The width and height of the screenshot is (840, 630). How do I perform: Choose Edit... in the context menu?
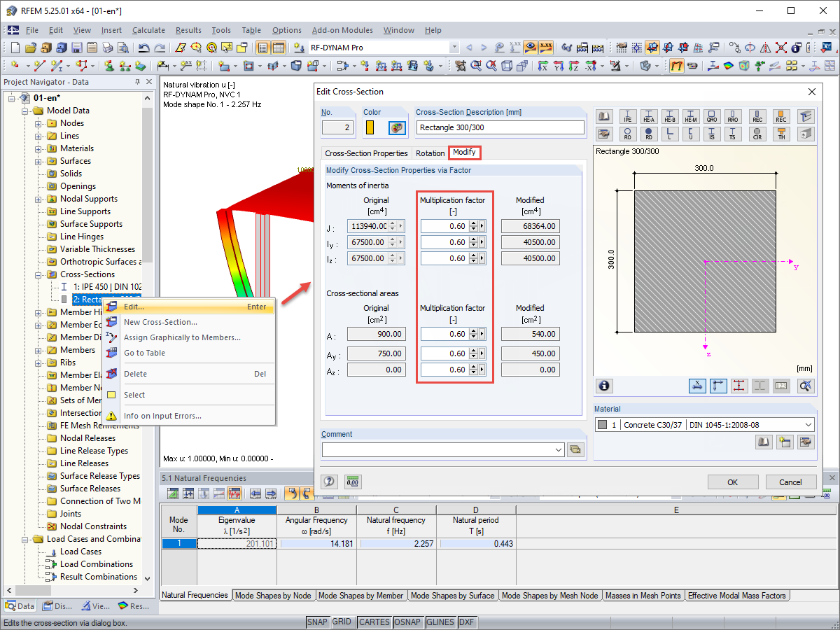(189, 307)
